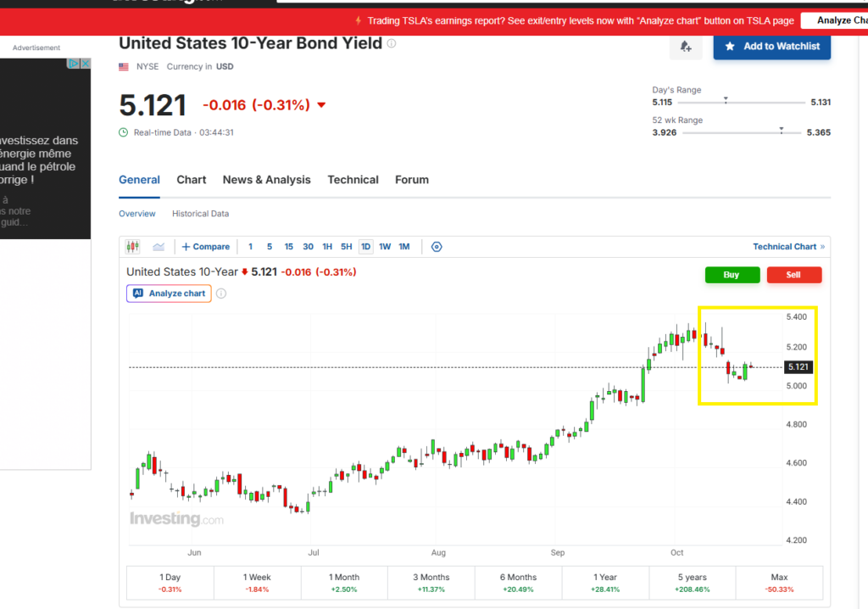
Task: Select the 3 Months performance range
Action: click(431, 583)
